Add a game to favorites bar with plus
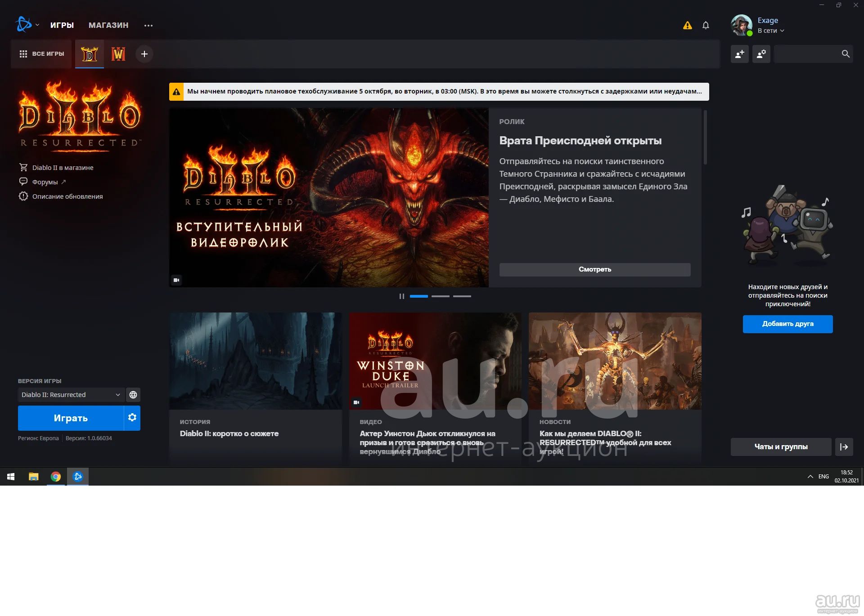Screen dimensions: 864x616 pyautogui.click(x=144, y=54)
